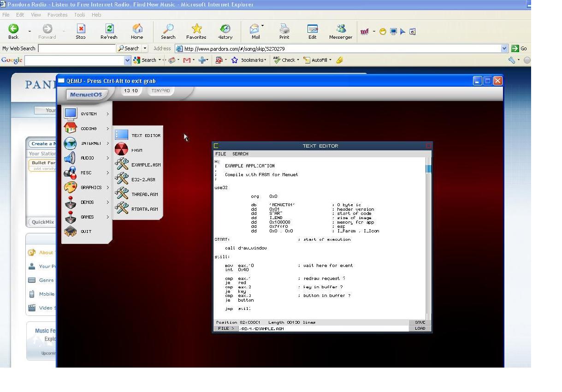This screenshot has height=392, width=562.
Task: Expand the MISC submenu arrow
Action: pyautogui.click(x=108, y=173)
